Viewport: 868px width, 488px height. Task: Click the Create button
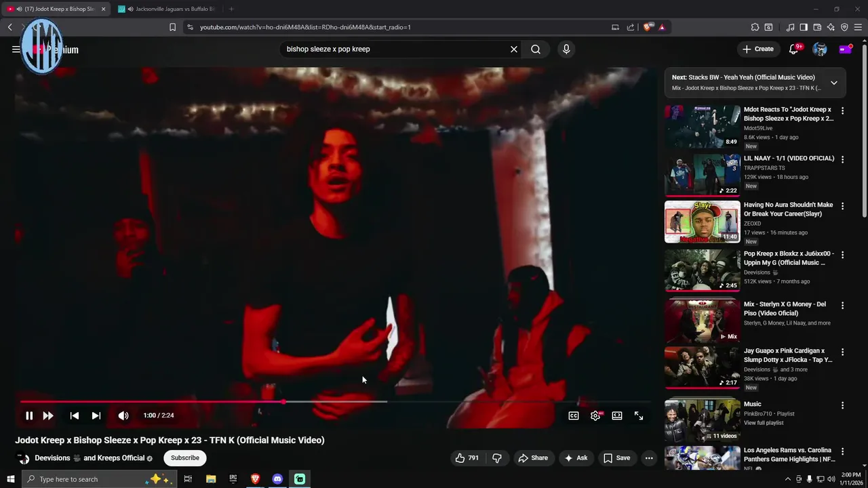(758, 49)
